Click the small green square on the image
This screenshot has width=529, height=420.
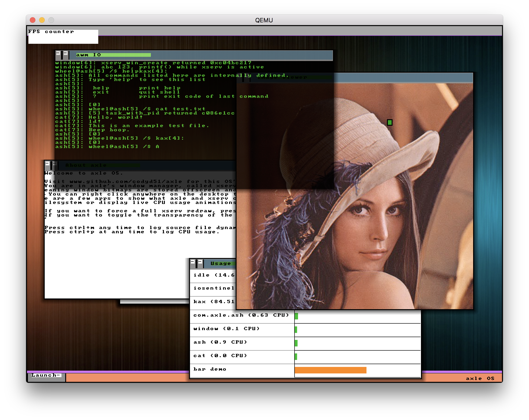point(389,122)
